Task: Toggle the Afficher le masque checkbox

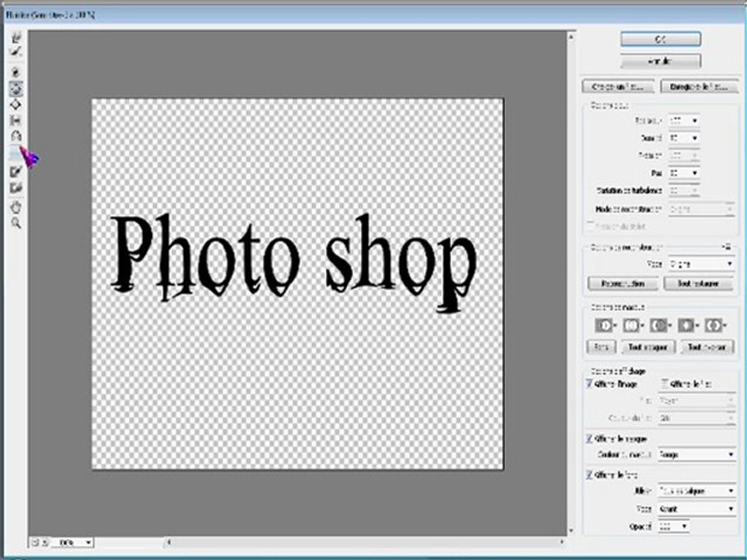Action: [589, 439]
